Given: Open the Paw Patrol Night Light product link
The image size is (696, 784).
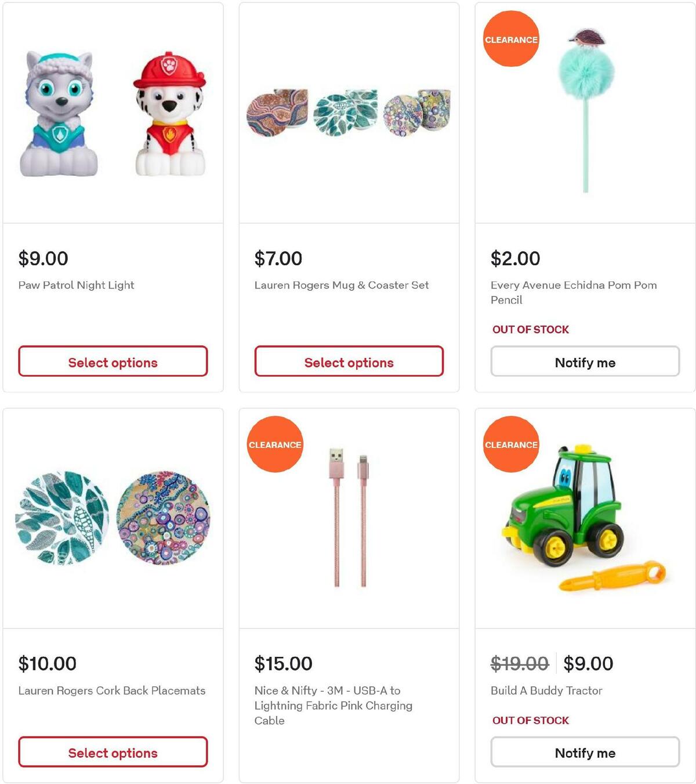Looking at the screenshot, I should [x=75, y=285].
